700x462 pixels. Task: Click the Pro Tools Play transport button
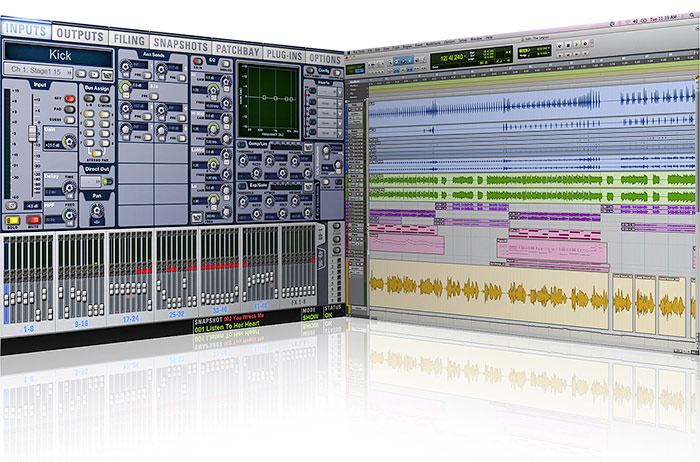pos(576,45)
